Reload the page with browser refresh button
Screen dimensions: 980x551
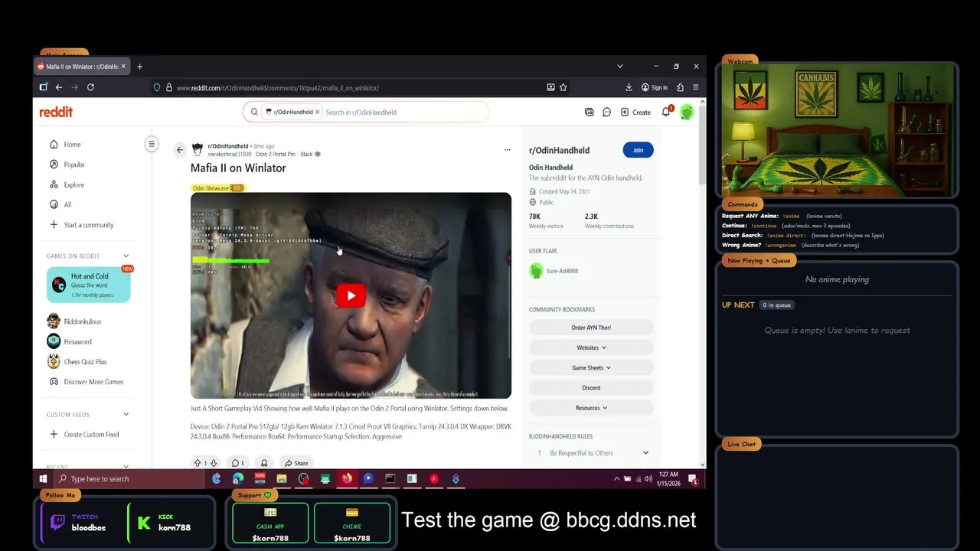90,87
